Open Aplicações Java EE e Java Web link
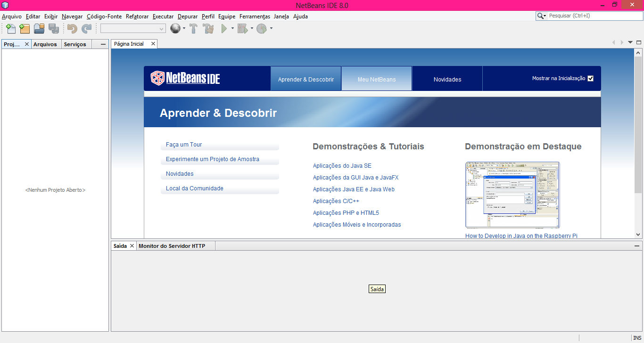The height and width of the screenshot is (343, 644). click(354, 189)
